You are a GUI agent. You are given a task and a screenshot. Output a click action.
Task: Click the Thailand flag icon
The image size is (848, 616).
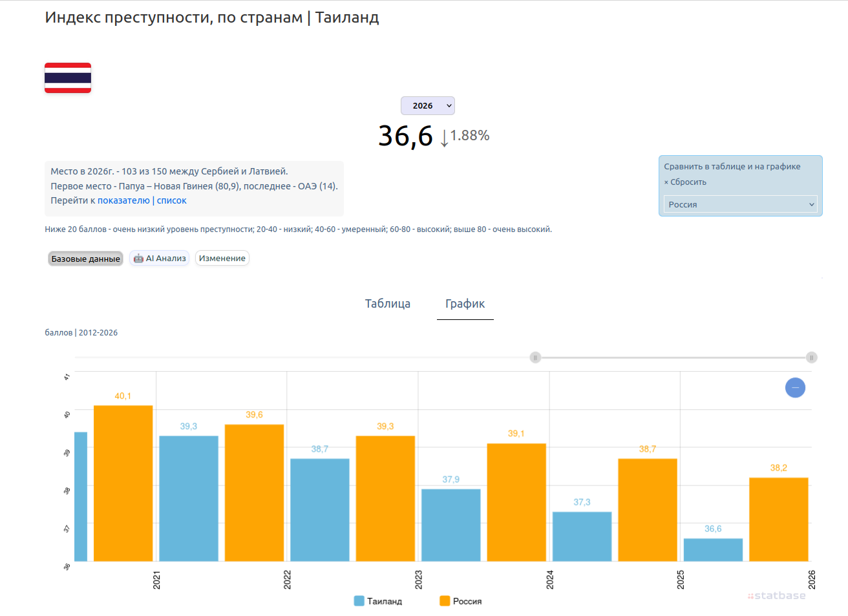coord(68,78)
